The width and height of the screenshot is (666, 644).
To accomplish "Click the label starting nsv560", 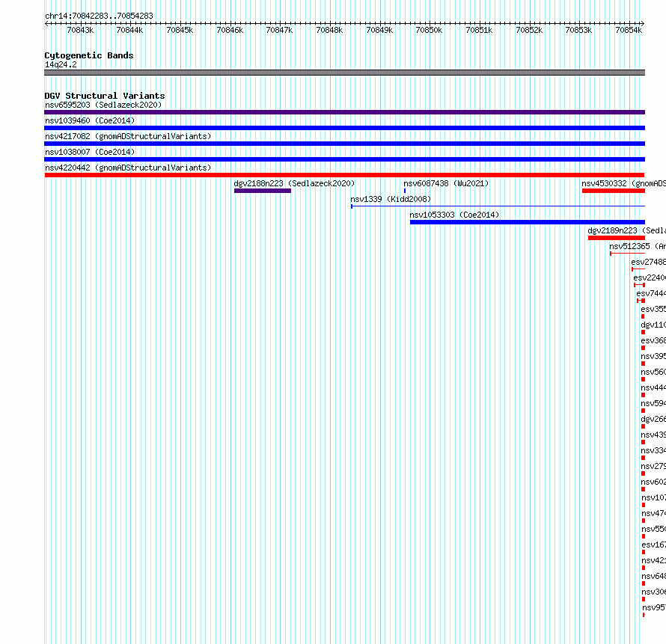I will pyautogui.click(x=653, y=372).
